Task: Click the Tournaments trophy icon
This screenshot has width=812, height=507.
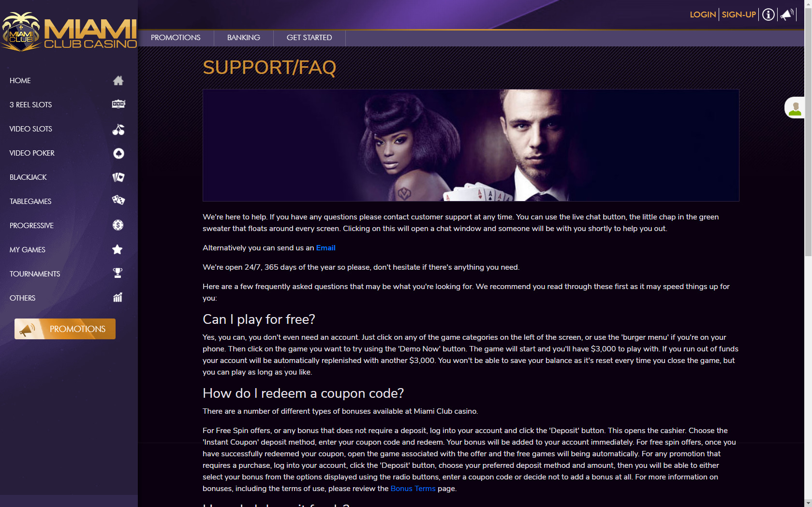Action: [x=118, y=273]
